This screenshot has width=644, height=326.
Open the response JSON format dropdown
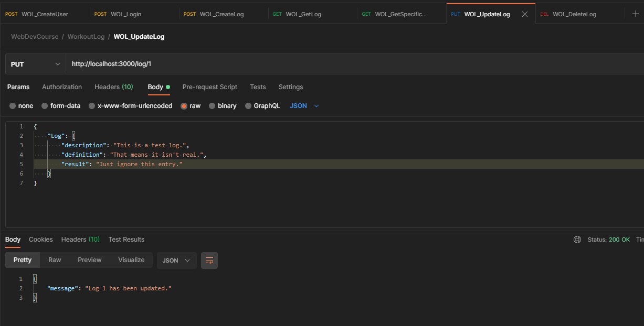pyautogui.click(x=177, y=260)
